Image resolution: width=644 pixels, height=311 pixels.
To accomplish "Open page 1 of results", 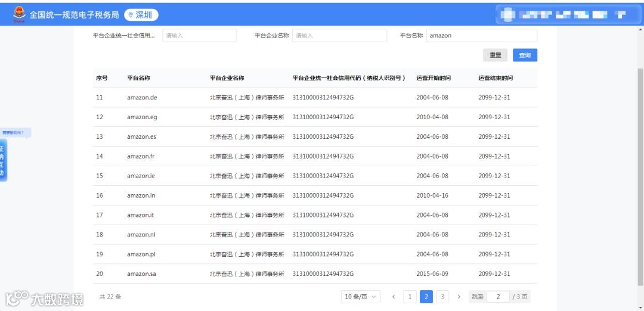I will (x=410, y=297).
